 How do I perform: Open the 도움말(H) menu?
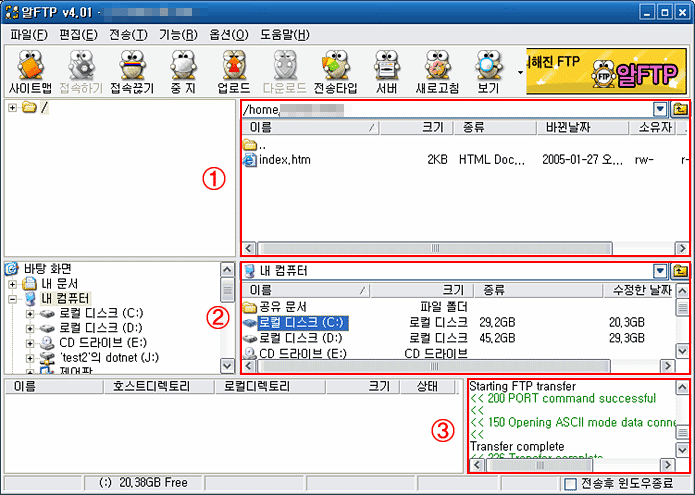[285, 35]
